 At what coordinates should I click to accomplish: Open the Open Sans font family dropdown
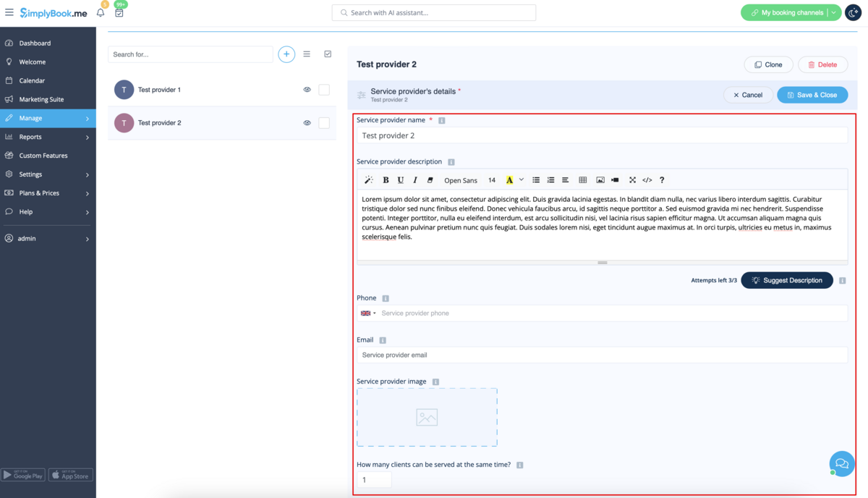tap(460, 180)
